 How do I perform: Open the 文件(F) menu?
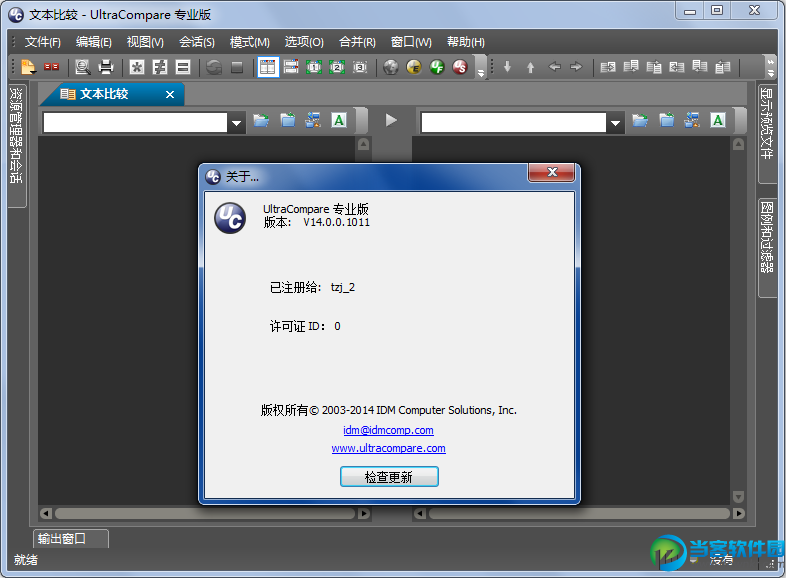click(x=43, y=42)
